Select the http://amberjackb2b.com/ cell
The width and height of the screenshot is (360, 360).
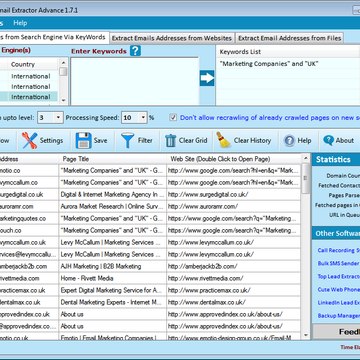click(234, 266)
